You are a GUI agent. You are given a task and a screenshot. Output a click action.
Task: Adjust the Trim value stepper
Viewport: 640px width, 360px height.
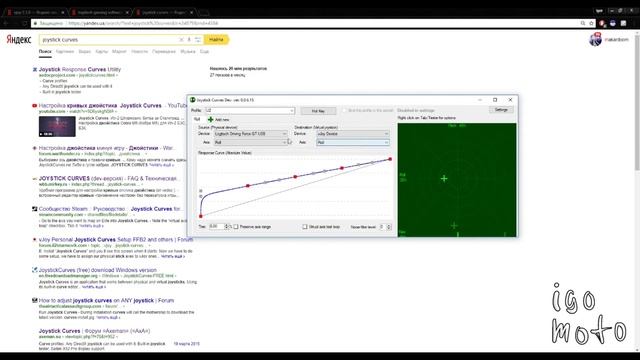227,227
